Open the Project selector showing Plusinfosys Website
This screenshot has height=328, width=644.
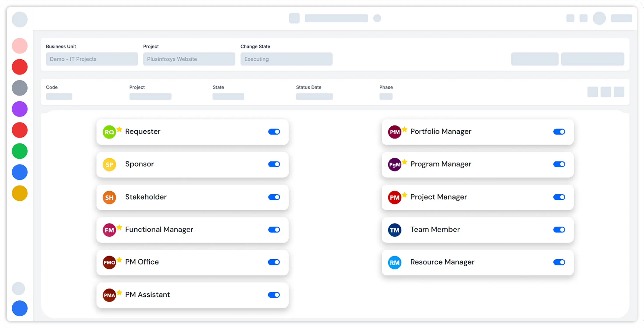(189, 59)
